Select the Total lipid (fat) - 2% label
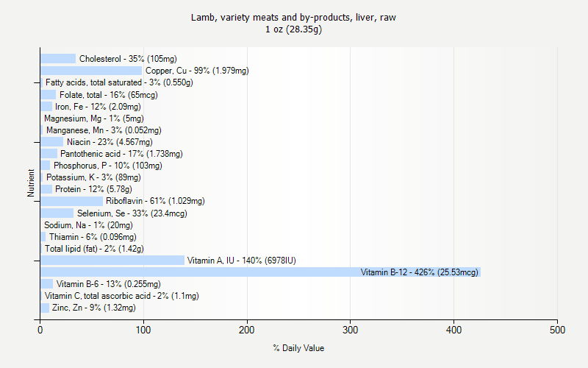588x368 pixels. click(x=94, y=249)
